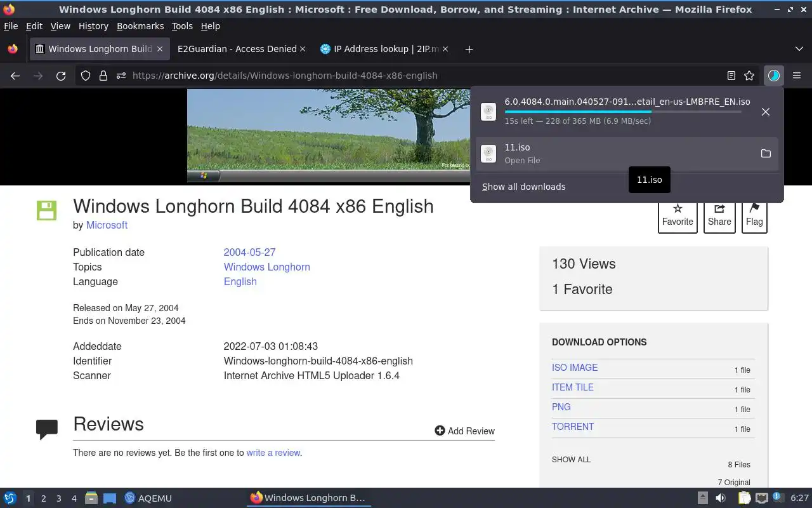This screenshot has width=812, height=508.
Task: Flag this archive item
Action: pos(754,215)
